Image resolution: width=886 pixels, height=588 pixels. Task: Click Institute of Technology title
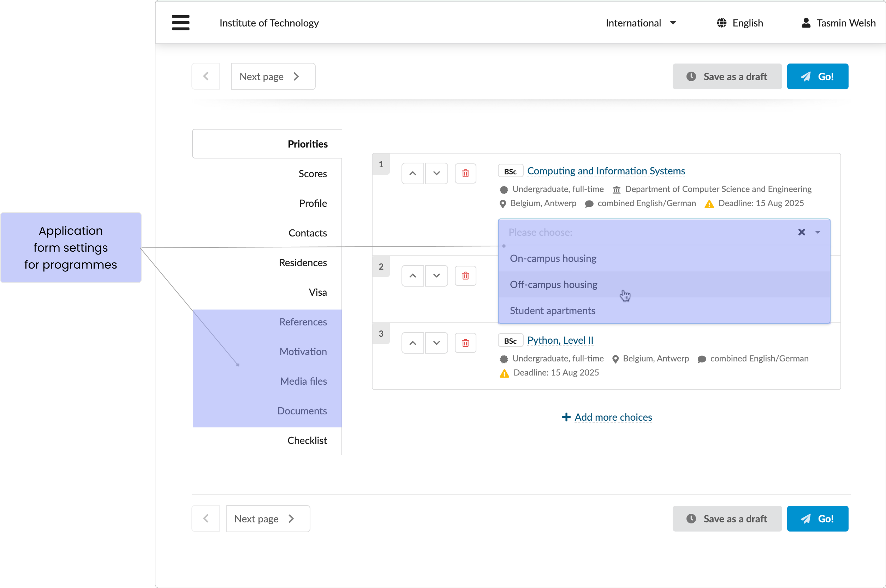tap(269, 23)
